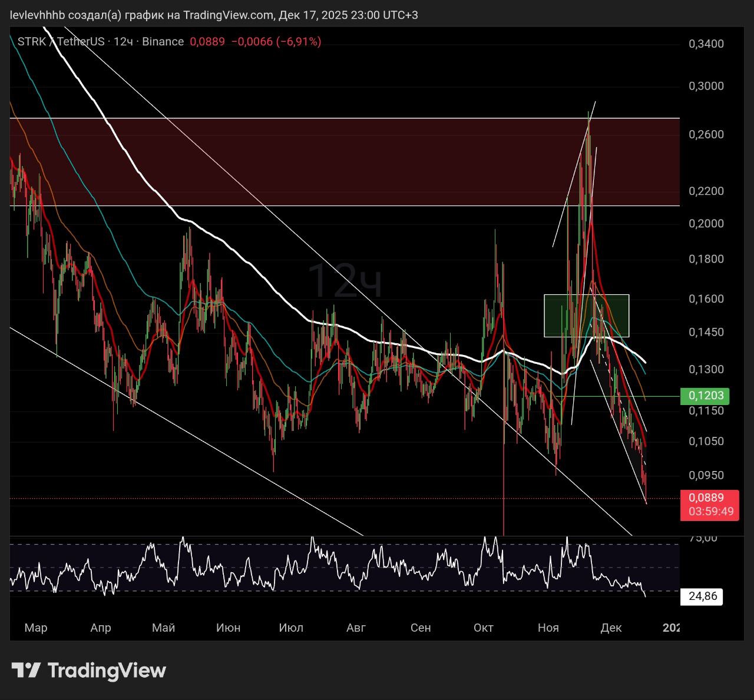Click the 0,3400 price scale level
This screenshot has width=754, height=700.
click(x=706, y=44)
